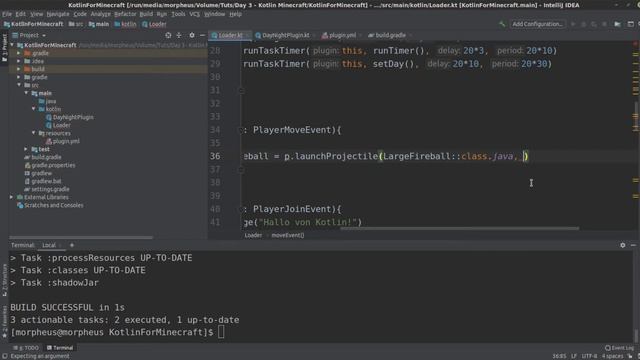The width and height of the screenshot is (640, 360).
Task: Switch to the DayNightPlugin.kt editor tab
Action: point(284,36)
